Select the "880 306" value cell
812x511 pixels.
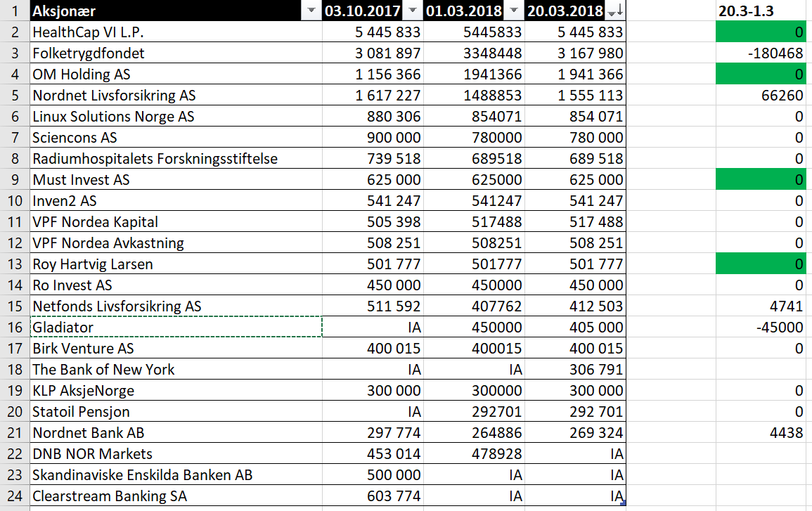coord(373,117)
